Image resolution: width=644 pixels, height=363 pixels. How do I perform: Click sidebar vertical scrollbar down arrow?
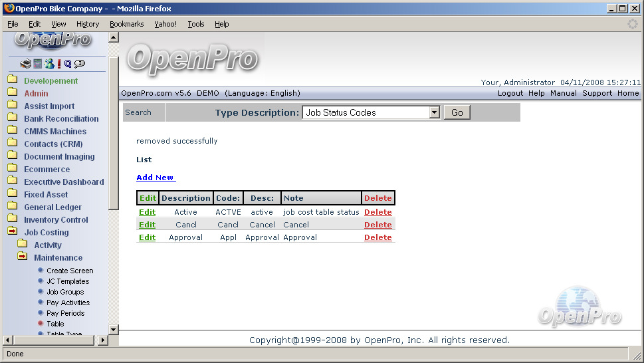[x=113, y=329]
